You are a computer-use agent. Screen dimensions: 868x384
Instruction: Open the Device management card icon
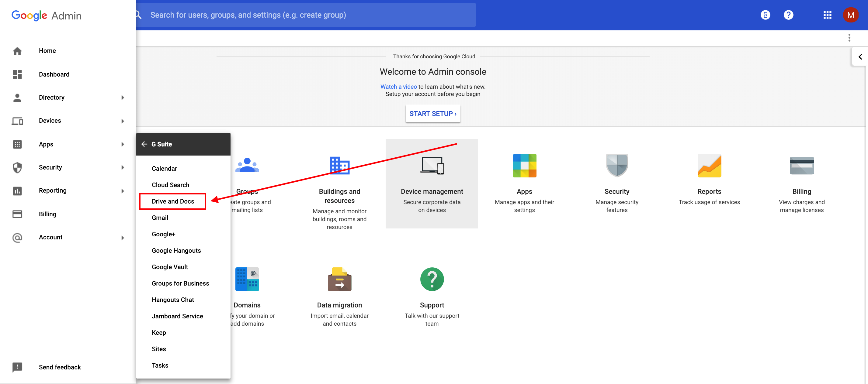(432, 166)
